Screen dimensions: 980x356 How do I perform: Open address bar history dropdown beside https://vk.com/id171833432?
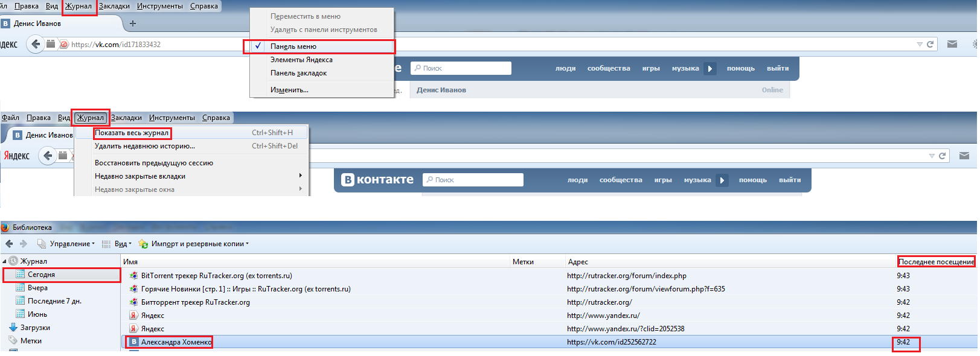[920, 44]
